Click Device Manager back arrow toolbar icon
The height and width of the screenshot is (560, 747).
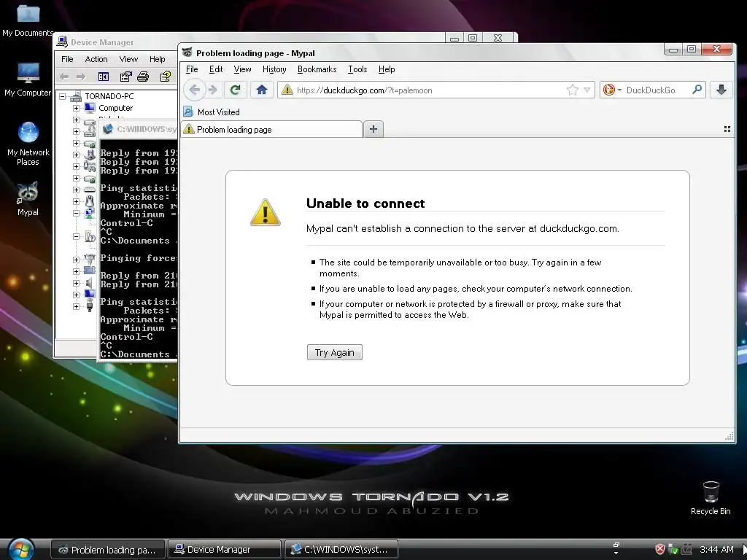64,76
